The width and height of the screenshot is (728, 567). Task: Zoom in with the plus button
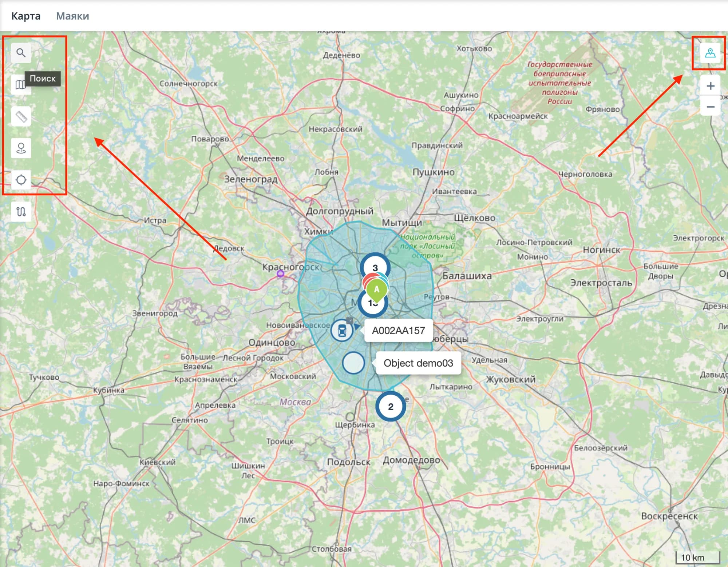(x=710, y=86)
